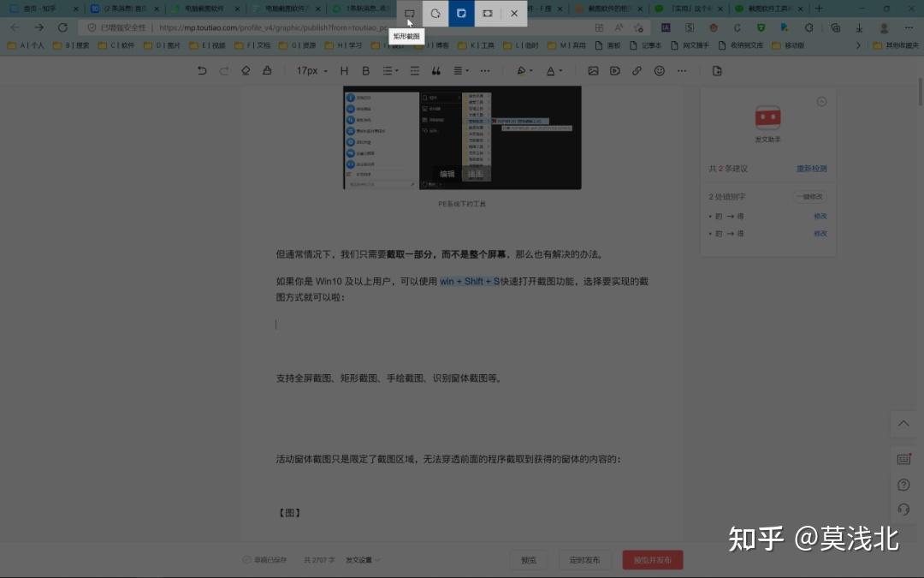Select rectangular snip mode in snipping bar
This screenshot has height=578, width=924.
click(410, 14)
